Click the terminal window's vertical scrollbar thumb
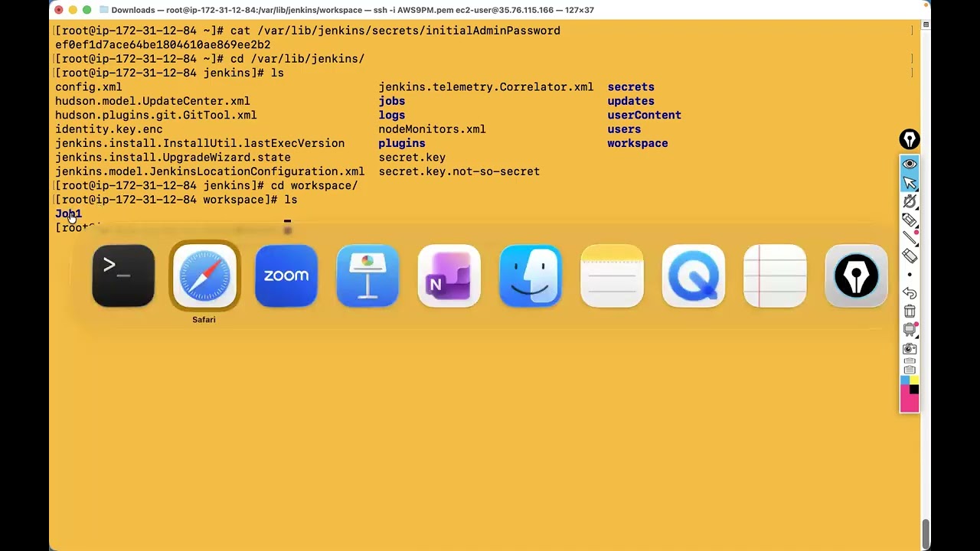The height and width of the screenshot is (551, 980). click(x=926, y=533)
